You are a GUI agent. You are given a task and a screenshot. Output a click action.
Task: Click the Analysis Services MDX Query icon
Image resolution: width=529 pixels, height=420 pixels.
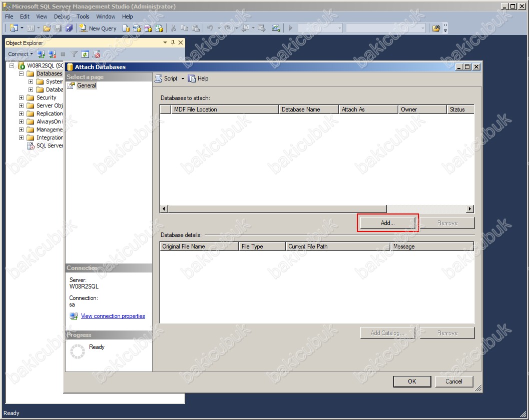tap(137, 28)
